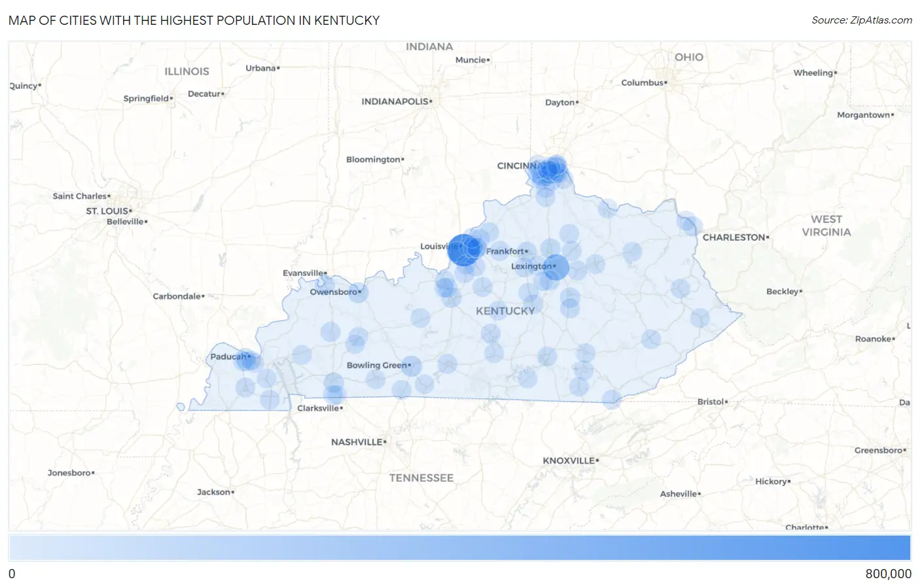The height and width of the screenshot is (588, 920).
Task: Click the population color gradient legend bar
Action: (459, 548)
